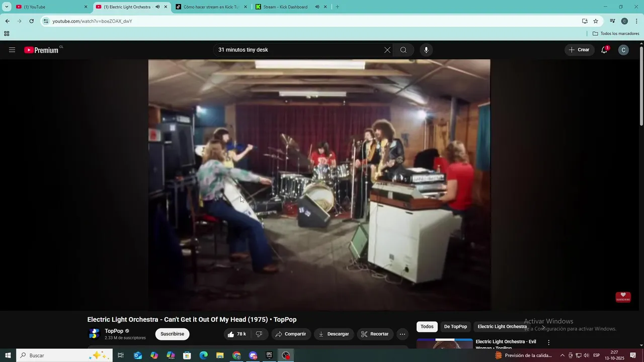Open File Explorer from the taskbar
The width and height of the screenshot is (644, 362).
[x=220, y=355]
